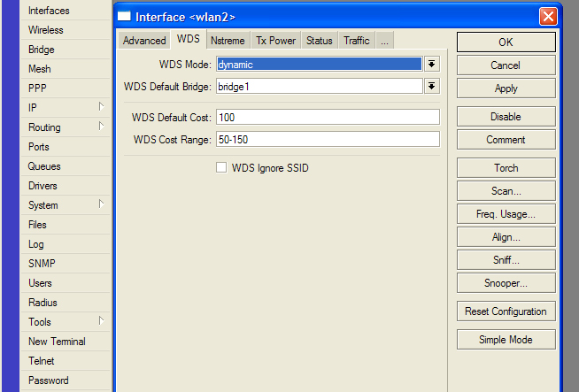Viewport: 579px width, 392px height.
Task: Open the Torch tool
Action: (506, 168)
